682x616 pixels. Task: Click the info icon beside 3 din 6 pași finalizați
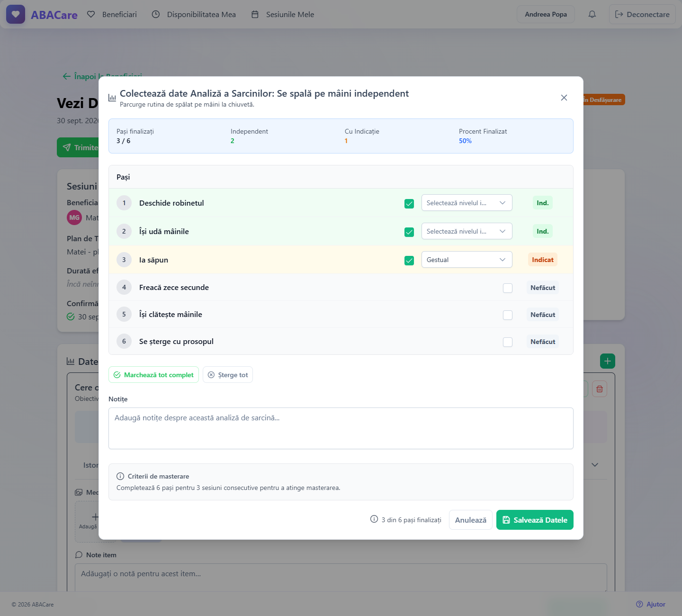tap(374, 519)
